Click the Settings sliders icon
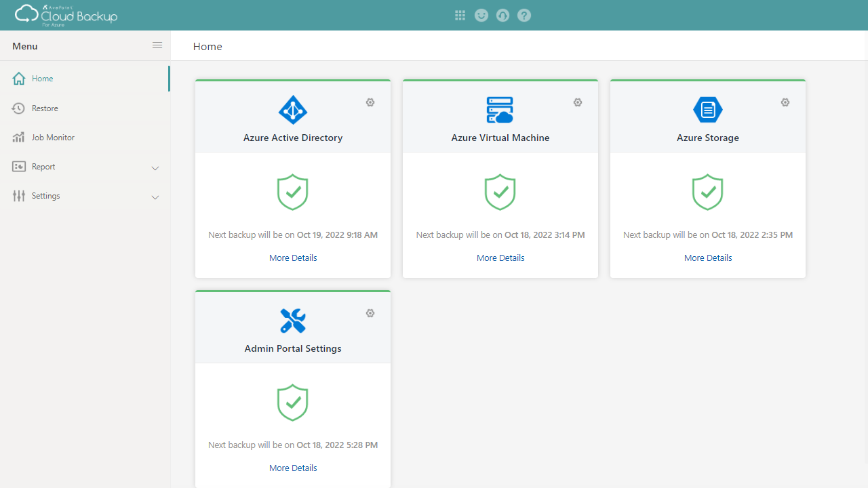Screen dimensions: 868x488 19,195
